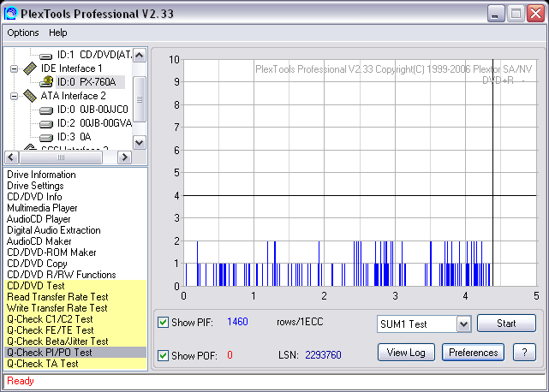Click the View Log button
This screenshot has height=392, width=549.
[406, 353]
